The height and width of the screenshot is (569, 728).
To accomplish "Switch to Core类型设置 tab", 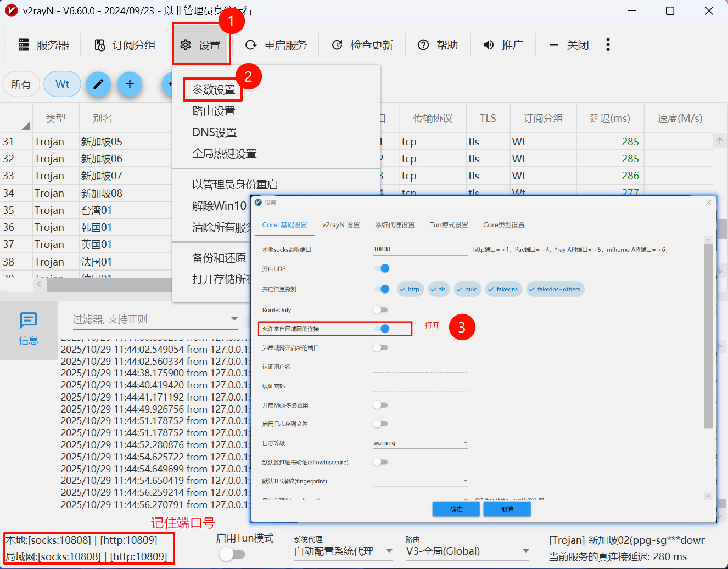I will (503, 225).
